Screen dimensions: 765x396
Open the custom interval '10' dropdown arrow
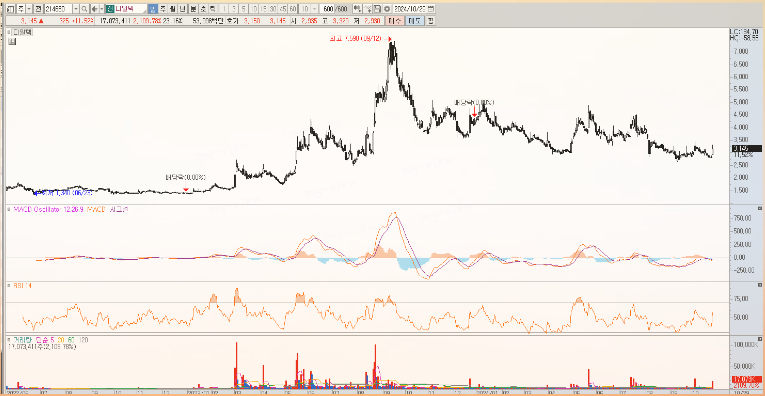(x=315, y=9)
